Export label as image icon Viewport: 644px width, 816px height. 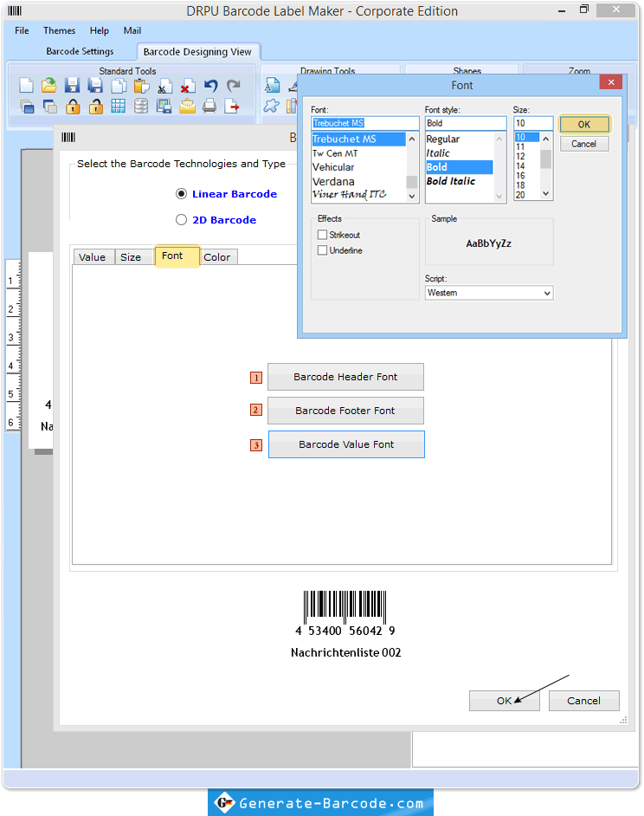coord(164,107)
